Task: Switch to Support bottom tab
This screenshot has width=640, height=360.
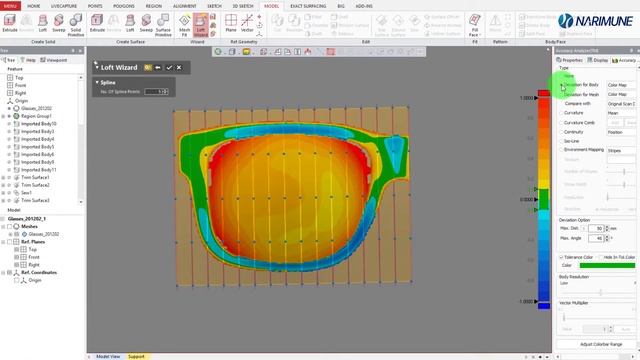Action: 137,356
